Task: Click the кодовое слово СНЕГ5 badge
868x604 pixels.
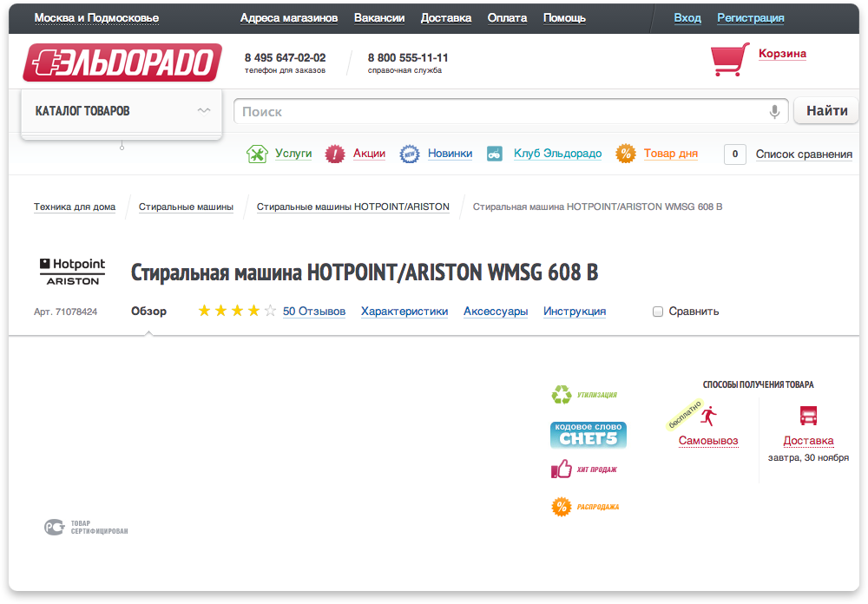Action: pyautogui.click(x=589, y=435)
